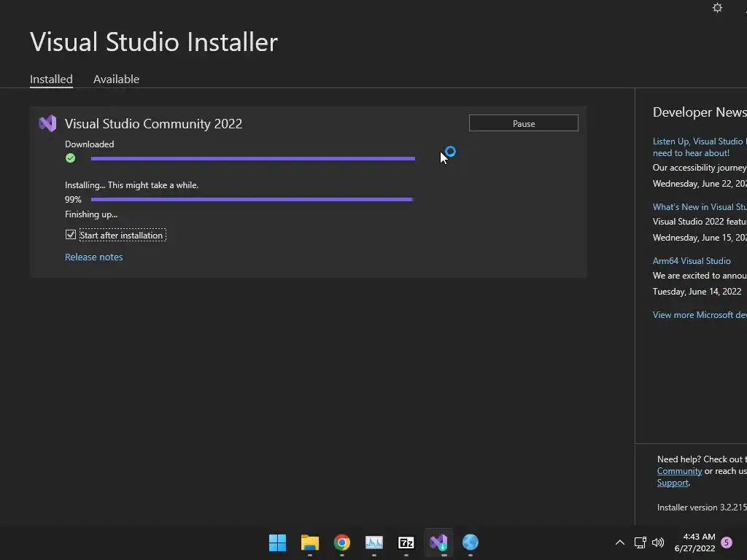The height and width of the screenshot is (560, 747).
Task: Open the clock showing 4:43 AM
Action: (x=699, y=537)
